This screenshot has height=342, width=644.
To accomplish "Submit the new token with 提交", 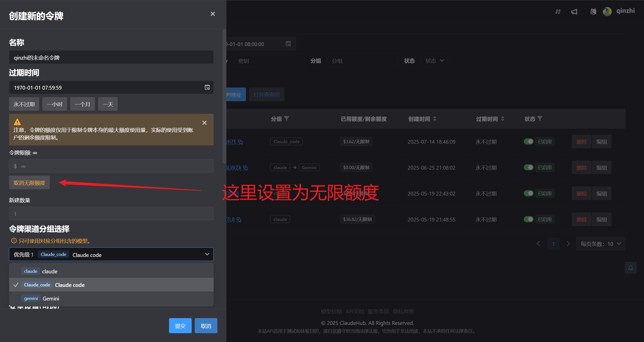I will click(180, 325).
